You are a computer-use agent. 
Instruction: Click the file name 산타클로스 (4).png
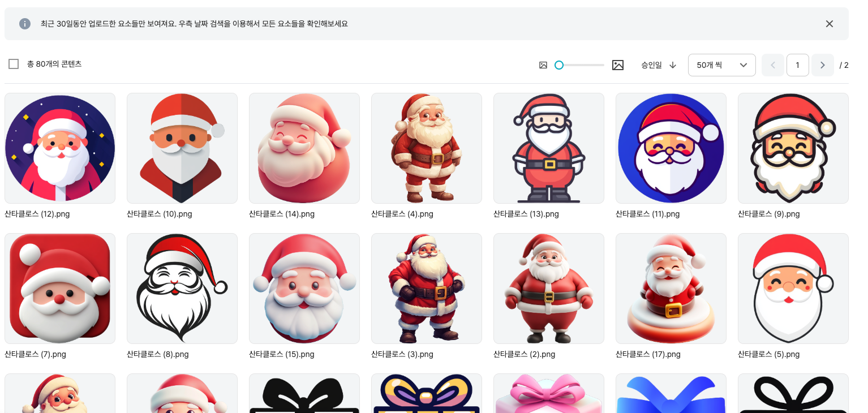click(402, 214)
